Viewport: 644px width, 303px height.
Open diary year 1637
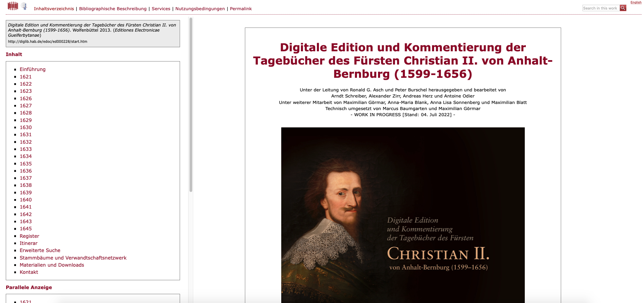click(x=26, y=178)
